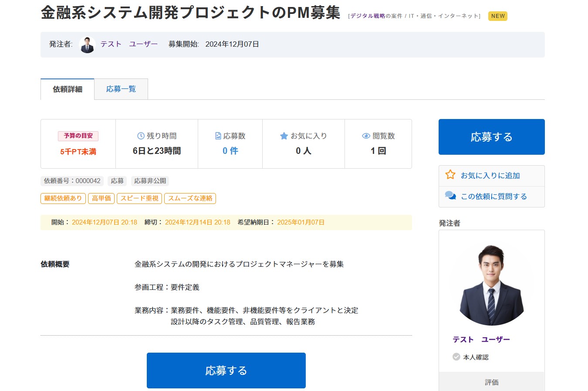The image size is (588, 391).
Task: Click the star icon beside お気に入りに追加
Action: pos(450,175)
